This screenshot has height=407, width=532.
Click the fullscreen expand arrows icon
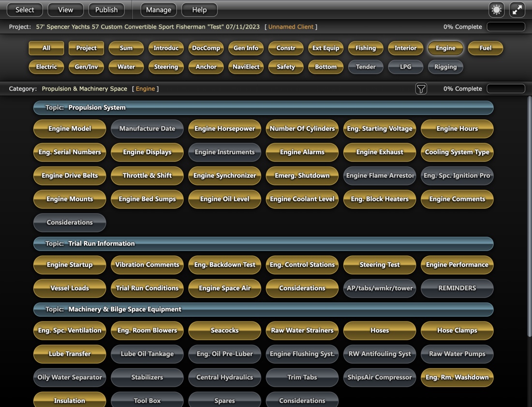click(x=517, y=10)
